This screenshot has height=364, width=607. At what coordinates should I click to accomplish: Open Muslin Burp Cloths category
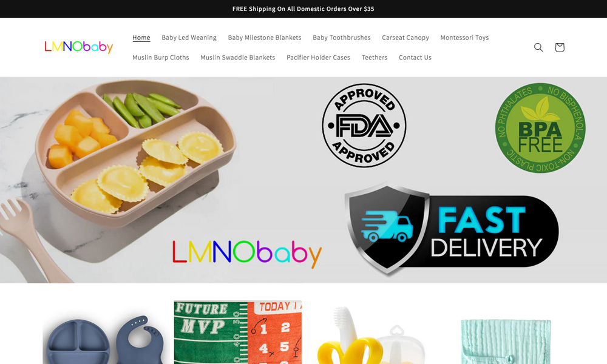click(161, 57)
